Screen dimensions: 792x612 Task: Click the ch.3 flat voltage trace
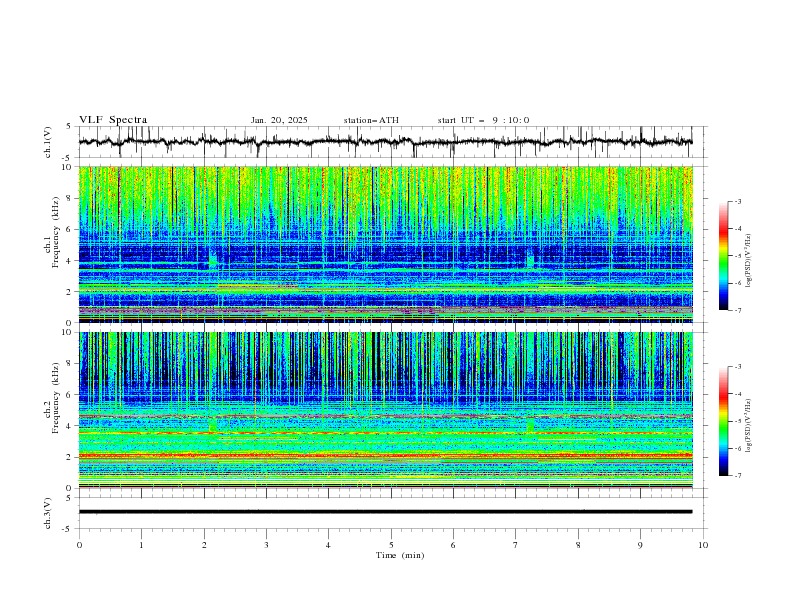(385, 512)
